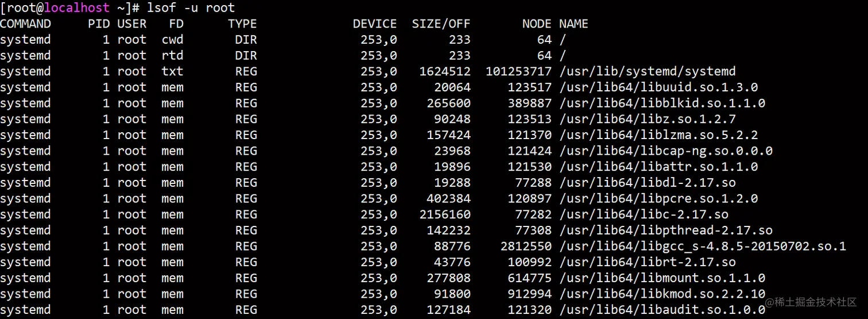
Task: Click the path /usr/lib64/libmount.so.1.1.0
Action: coord(662,278)
